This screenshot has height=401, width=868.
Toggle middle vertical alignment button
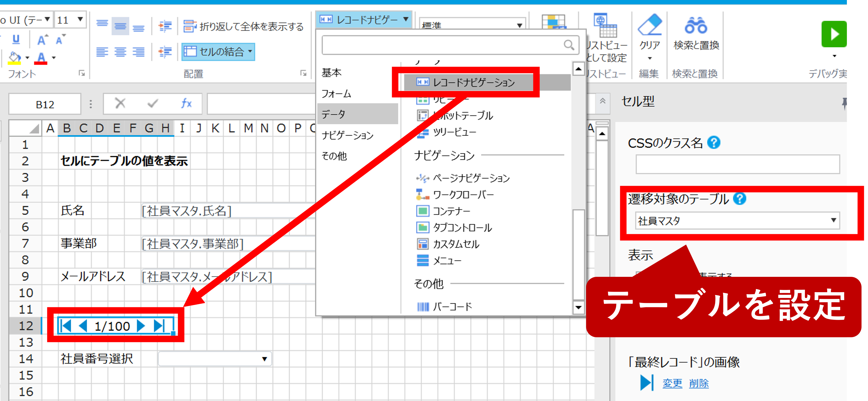tap(120, 26)
